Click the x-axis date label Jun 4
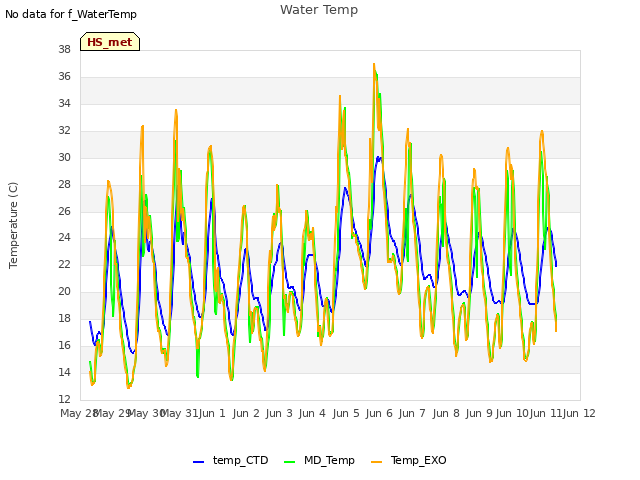 click(x=312, y=413)
